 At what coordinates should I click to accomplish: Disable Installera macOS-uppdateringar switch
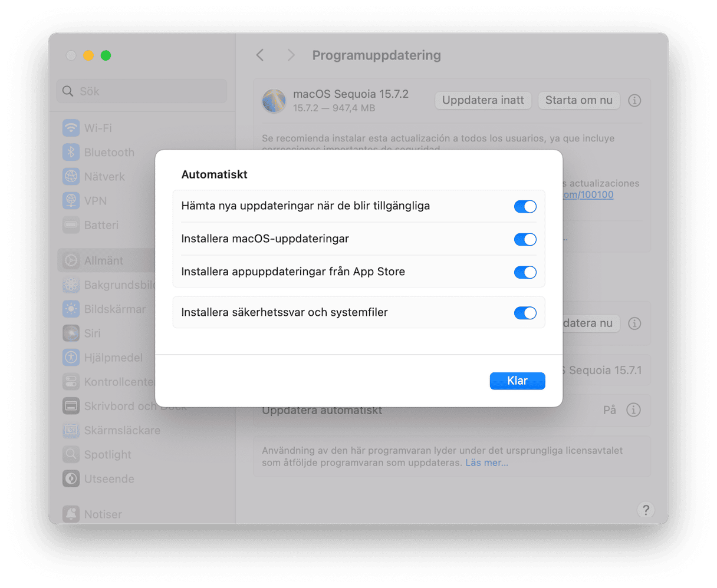pyautogui.click(x=525, y=239)
